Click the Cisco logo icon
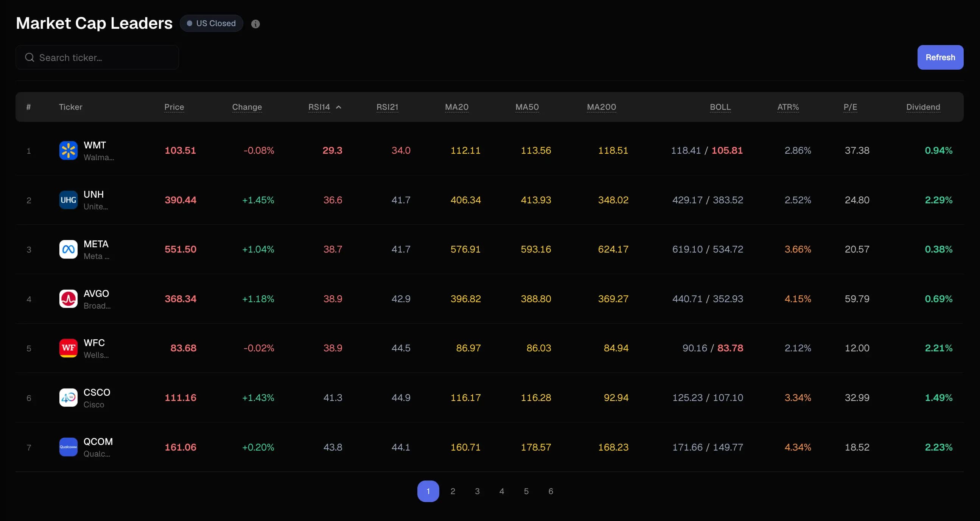Image resolution: width=980 pixels, height=521 pixels. click(x=68, y=397)
